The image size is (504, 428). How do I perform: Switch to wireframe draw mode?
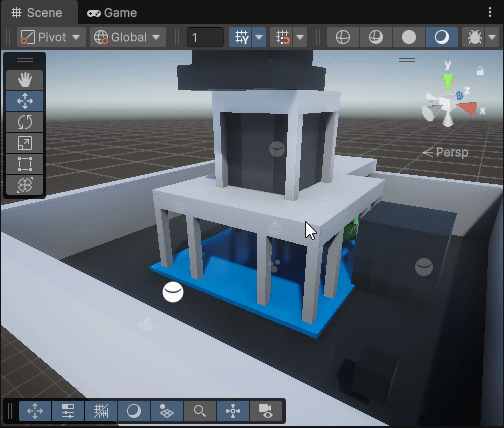tap(343, 37)
